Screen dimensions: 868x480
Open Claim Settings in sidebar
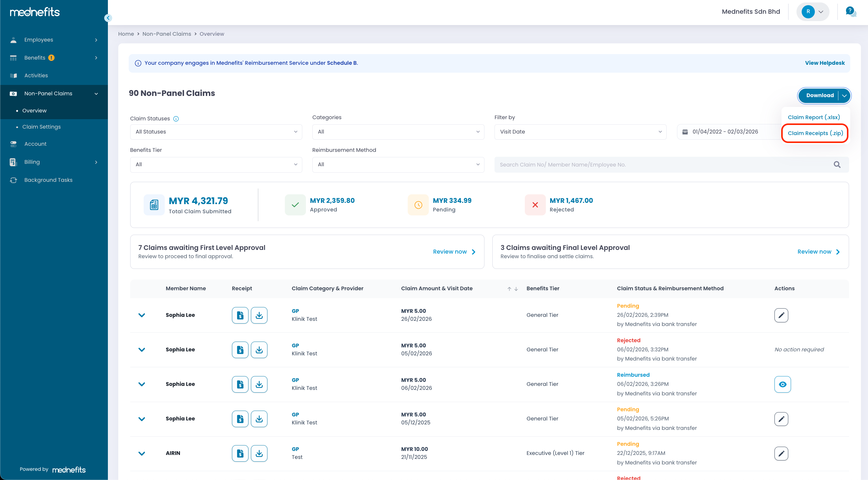(42, 127)
